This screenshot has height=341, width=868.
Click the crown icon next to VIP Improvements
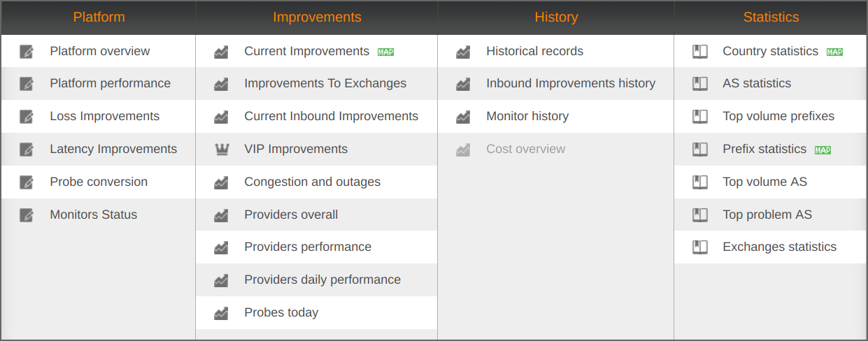tap(221, 150)
